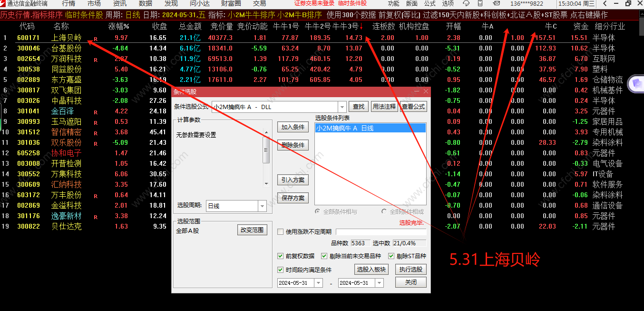This screenshot has width=644, height=311.
Task: Click the down arrow in 计算参数 scrollbar
Action: [266, 183]
